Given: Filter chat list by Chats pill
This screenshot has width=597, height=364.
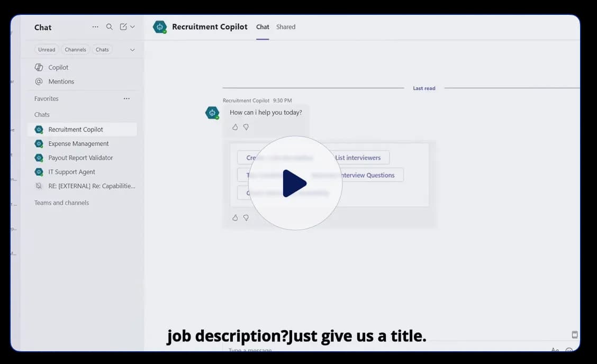Looking at the screenshot, I should pyautogui.click(x=102, y=50).
